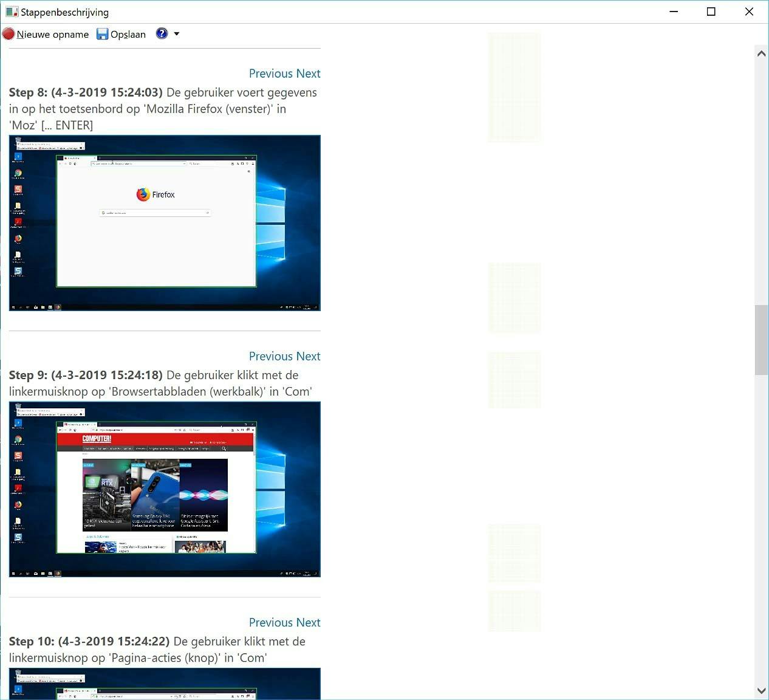Open the Step 9 Computer website screenshot thumbnail

pos(165,489)
